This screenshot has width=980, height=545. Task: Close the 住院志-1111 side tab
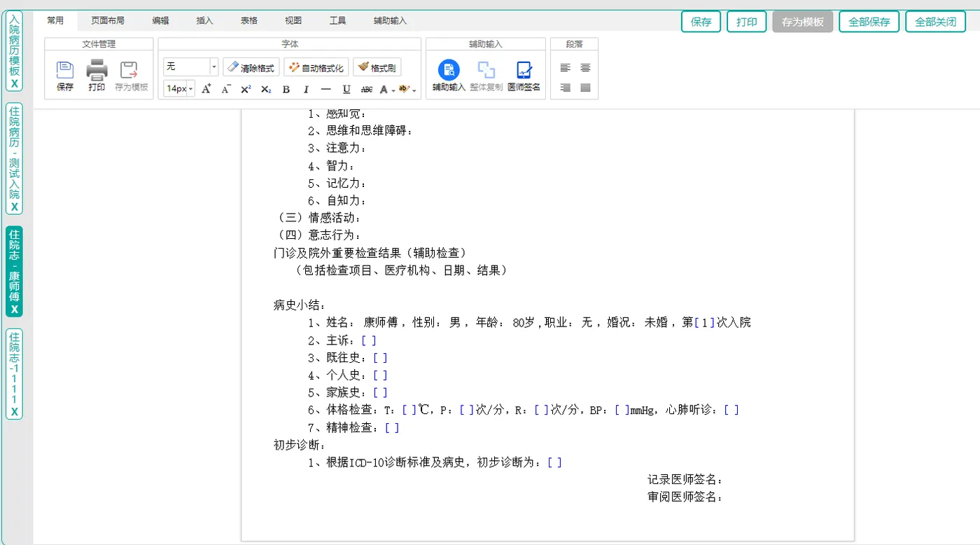click(x=14, y=412)
